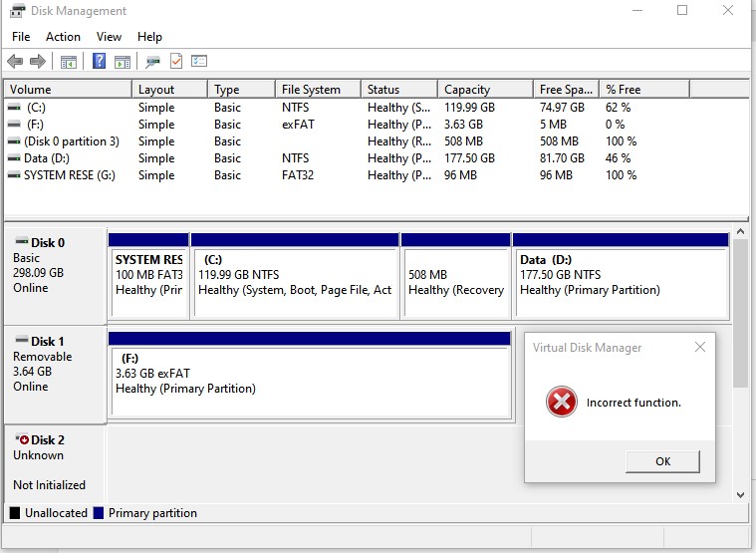Image resolution: width=756 pixels, height=553 pixels.
Task: Click the 177.50 GB capacity cell
Action: tap(469, 158)
